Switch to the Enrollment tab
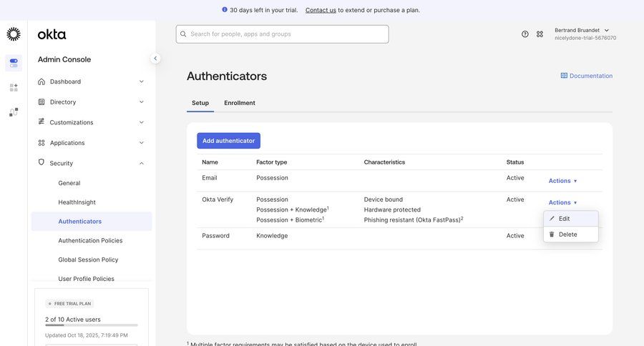 point(240,103)
